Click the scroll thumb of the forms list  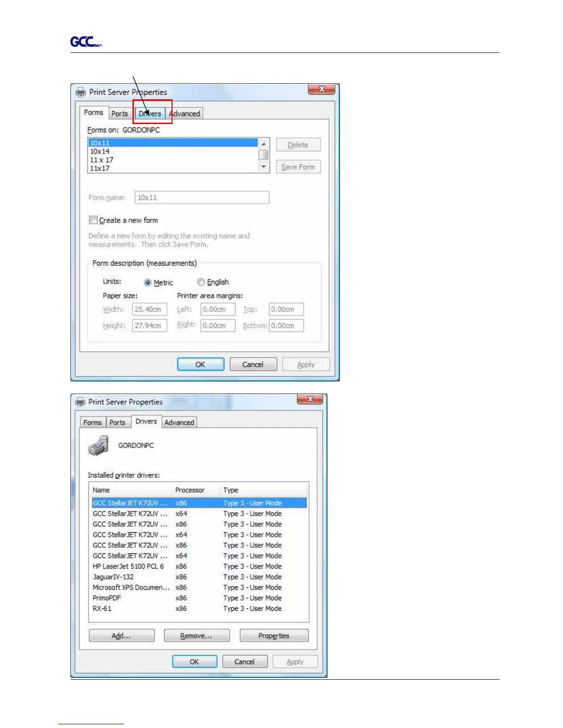[x=264, y=155]
